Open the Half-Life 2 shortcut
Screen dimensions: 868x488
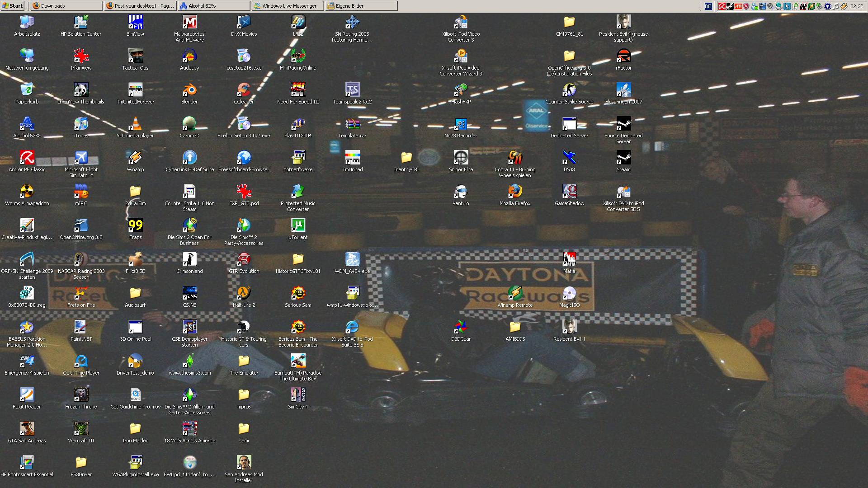coord(244,293)
